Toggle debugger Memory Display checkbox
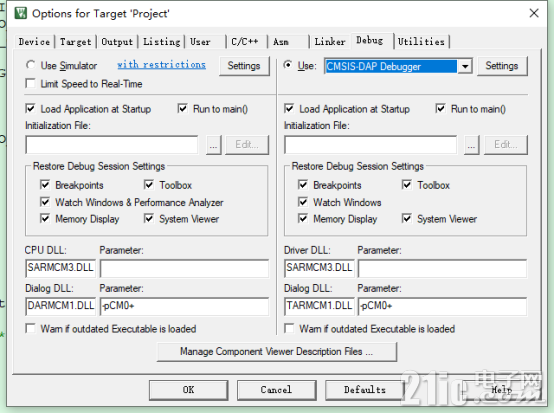The height and width of the screenshot is (413, 554). (x=303, y=219)
